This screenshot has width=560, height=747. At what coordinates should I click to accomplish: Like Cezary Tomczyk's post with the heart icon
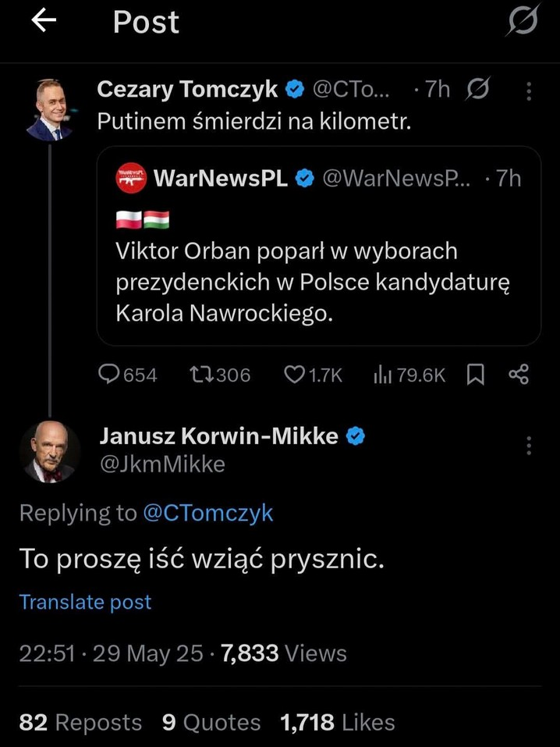coord(294,375)
